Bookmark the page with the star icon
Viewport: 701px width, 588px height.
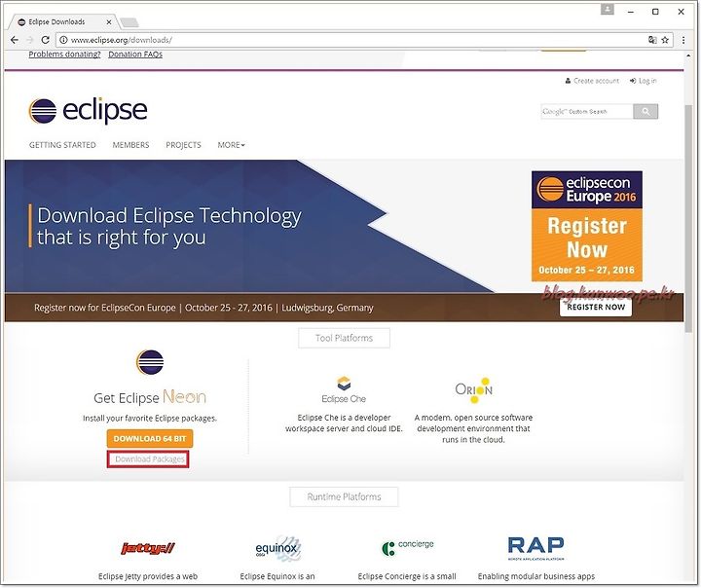pos(665,40)
